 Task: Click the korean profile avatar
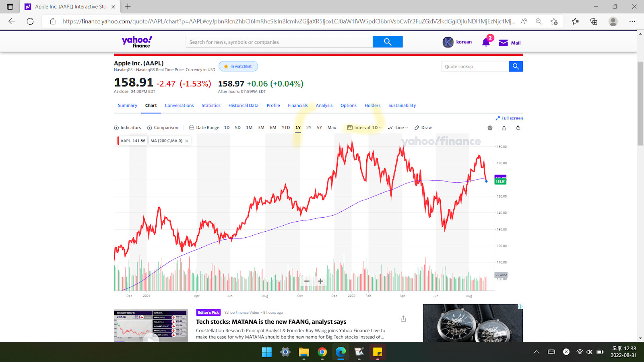click(x=448, y=42)
